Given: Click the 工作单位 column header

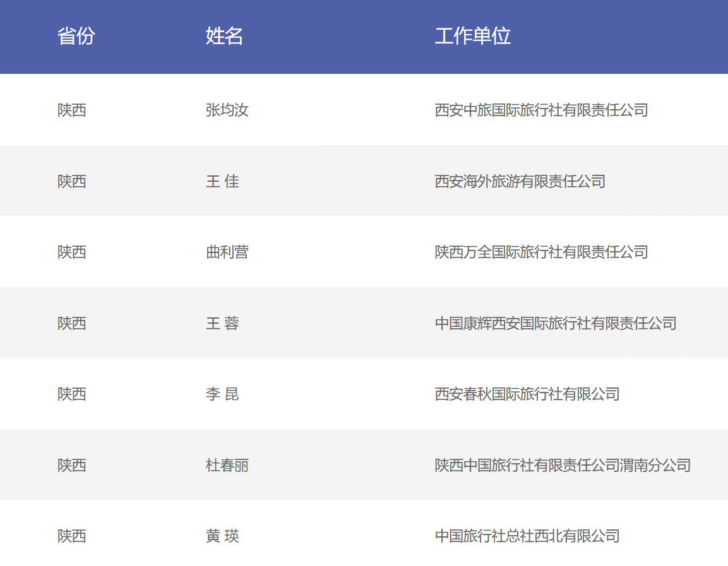Looking at the screenshot, I should tap(473, 36).
